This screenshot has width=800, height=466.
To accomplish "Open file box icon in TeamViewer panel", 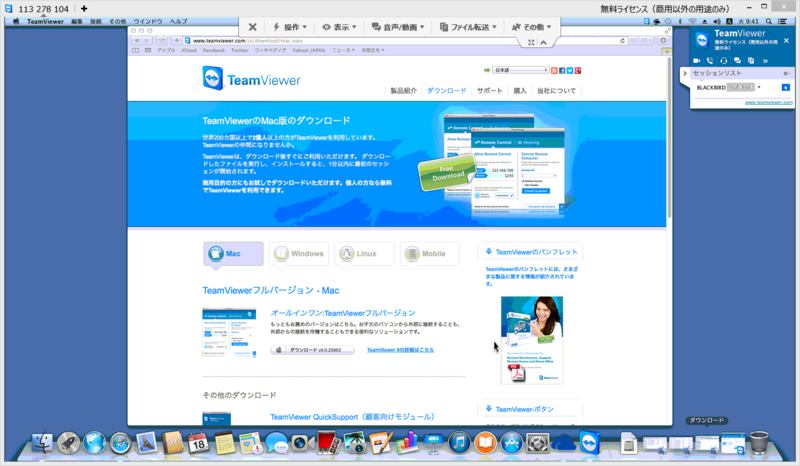I will pos(751,60).
